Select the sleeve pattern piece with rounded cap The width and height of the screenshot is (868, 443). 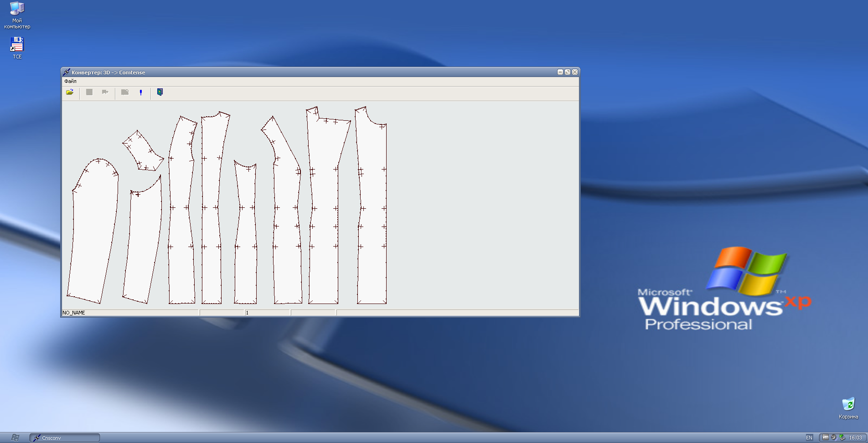click(x=93, y=231)
